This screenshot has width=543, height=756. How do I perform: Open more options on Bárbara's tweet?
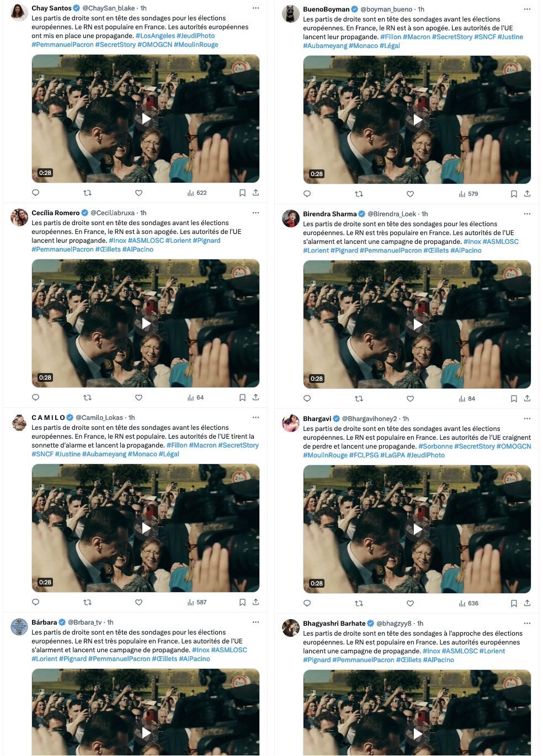(255, 622)
